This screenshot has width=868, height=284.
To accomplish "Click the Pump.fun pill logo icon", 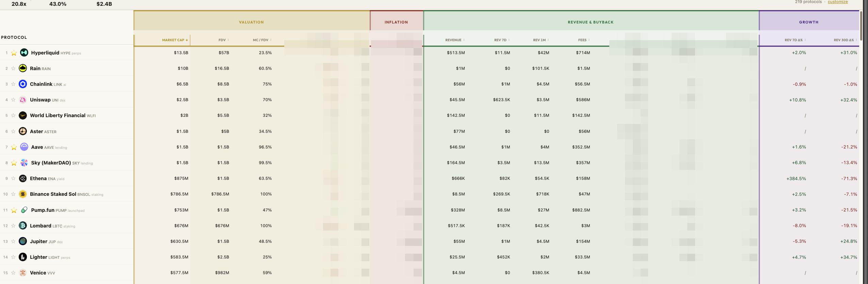I will coord(24,210).
